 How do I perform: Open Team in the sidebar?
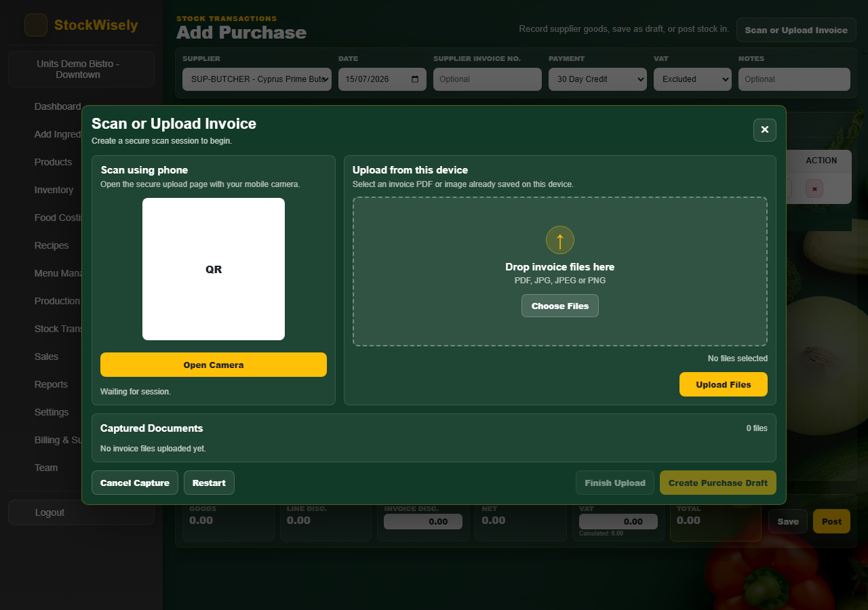[46, 468]
